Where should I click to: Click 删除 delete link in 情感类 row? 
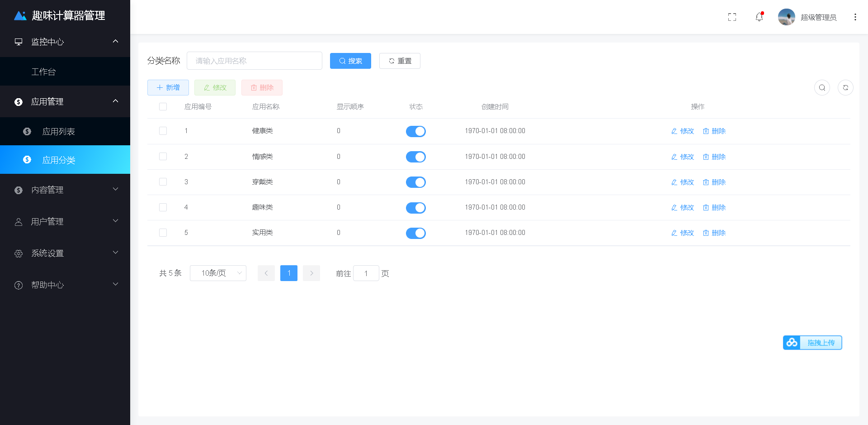point(714,157)
